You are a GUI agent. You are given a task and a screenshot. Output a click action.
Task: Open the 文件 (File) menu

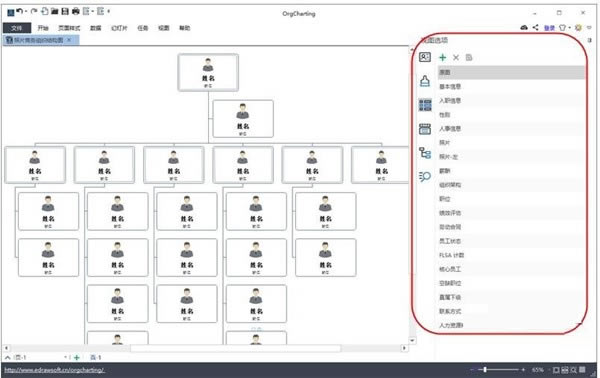click(17, 28)
